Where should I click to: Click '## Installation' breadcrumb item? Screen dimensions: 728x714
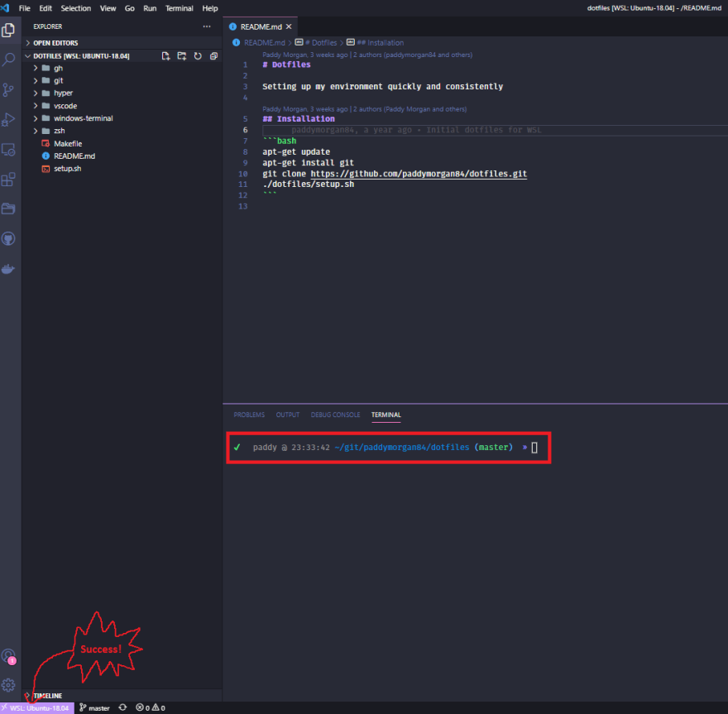coord(381,43)
